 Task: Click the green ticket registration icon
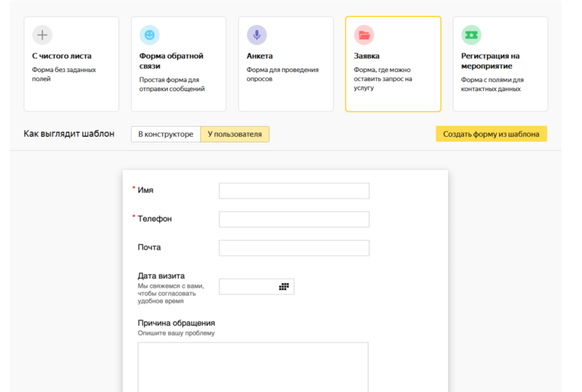(x=471, y=35)
